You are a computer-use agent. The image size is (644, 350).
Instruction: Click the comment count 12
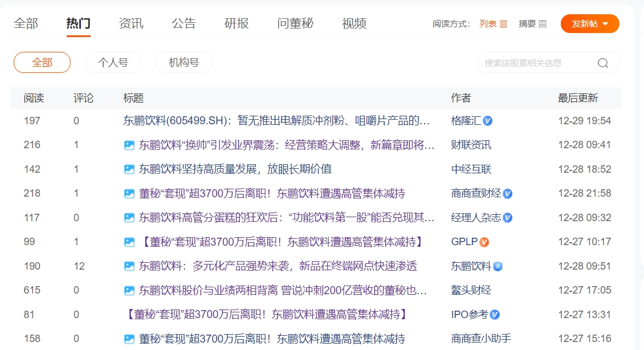[x=79, y=266]
